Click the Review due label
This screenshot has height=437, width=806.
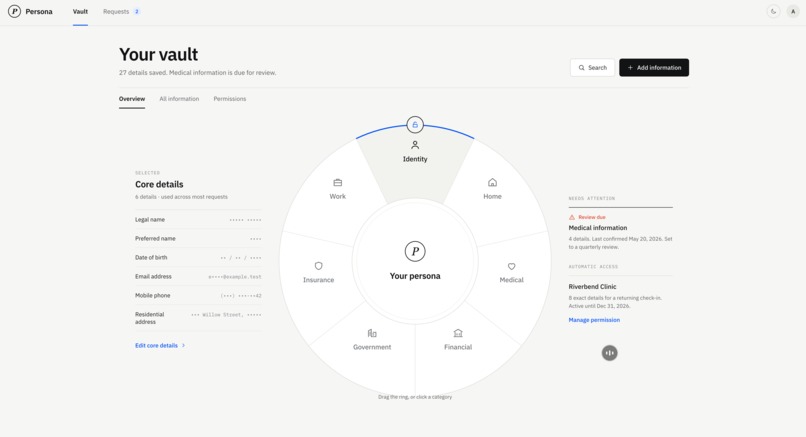click(592, 217)
